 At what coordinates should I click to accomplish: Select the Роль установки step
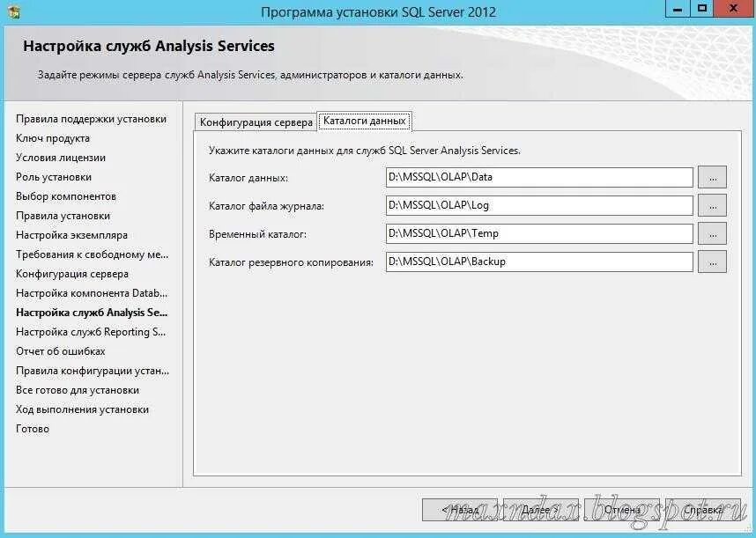tap(54, 177)
